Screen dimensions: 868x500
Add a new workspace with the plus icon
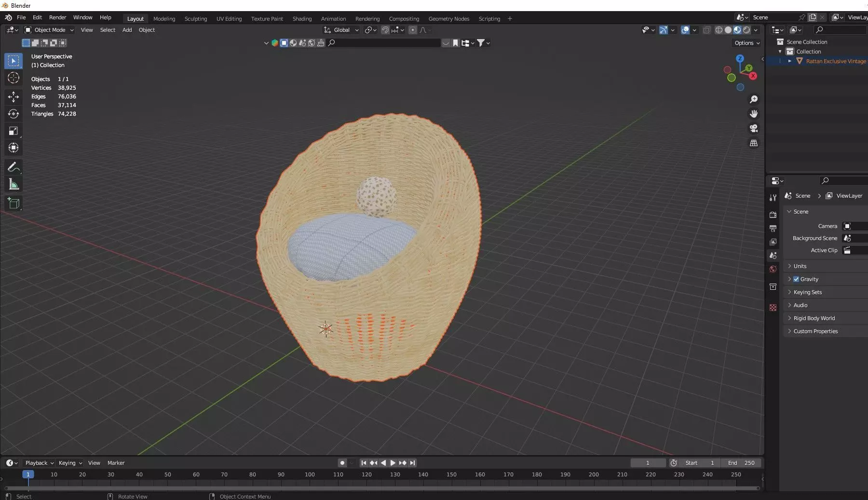[510, 19]
